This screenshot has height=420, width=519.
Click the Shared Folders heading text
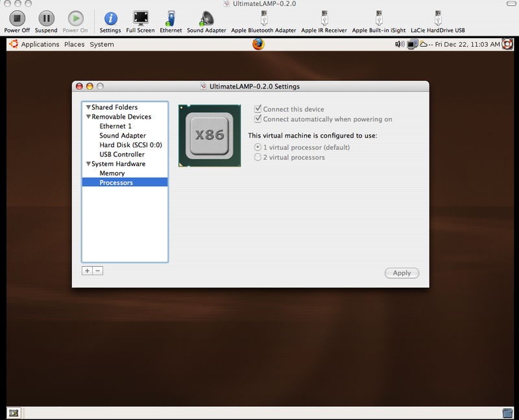115,107
